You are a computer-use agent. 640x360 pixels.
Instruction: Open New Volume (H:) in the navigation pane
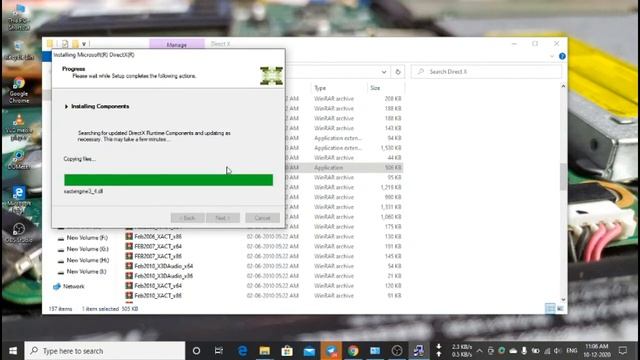click(x=87, y=260)
